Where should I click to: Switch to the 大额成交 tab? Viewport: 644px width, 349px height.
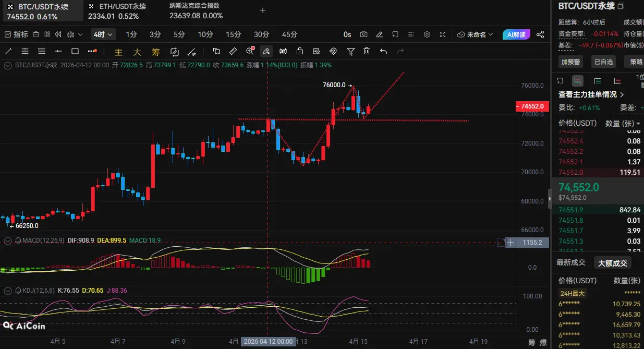tap(612, 262)
